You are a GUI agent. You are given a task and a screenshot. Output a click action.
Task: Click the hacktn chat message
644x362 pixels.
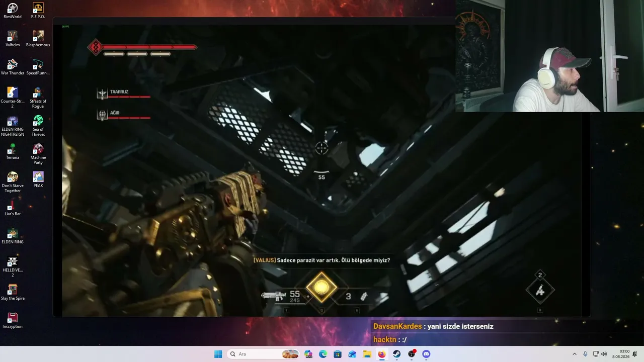point(390,340)
